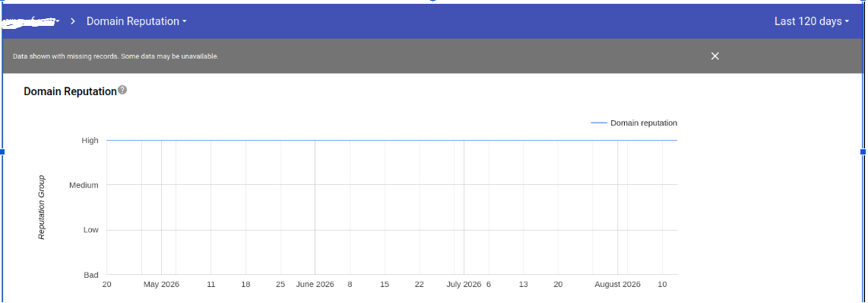
Task: Click the 'High' axis label
Action: 90,140
